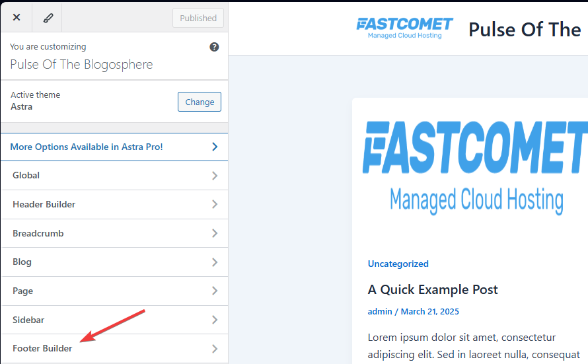588x364 pixels.
Task: Expand the Page section chevron
Action: pyautogui.click(x=214, y=291)
